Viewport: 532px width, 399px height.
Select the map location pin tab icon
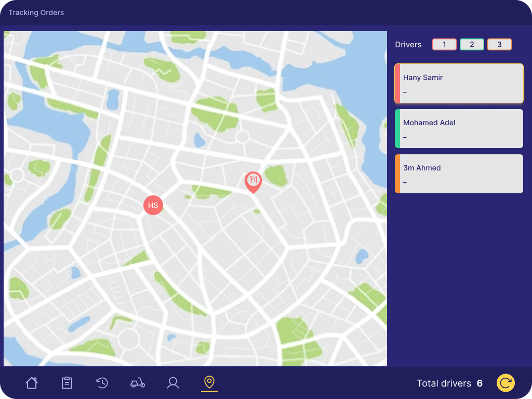click(209, 382)
